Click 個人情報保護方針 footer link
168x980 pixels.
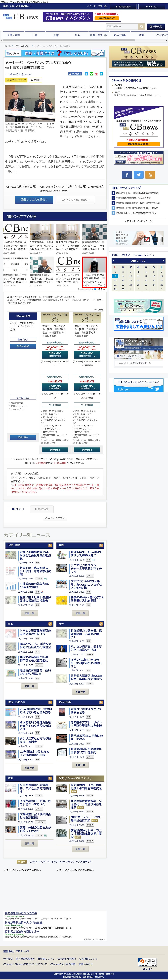tap(25, 959)
